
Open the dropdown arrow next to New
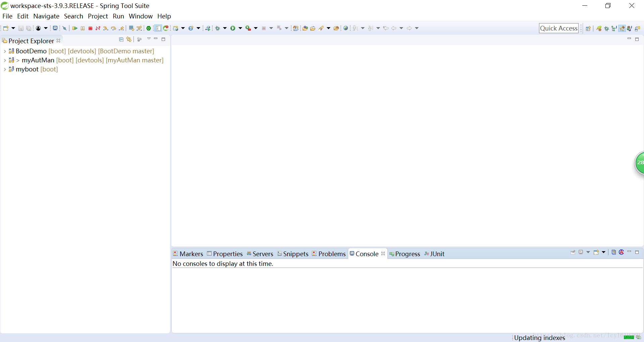(x=13, y=28)
